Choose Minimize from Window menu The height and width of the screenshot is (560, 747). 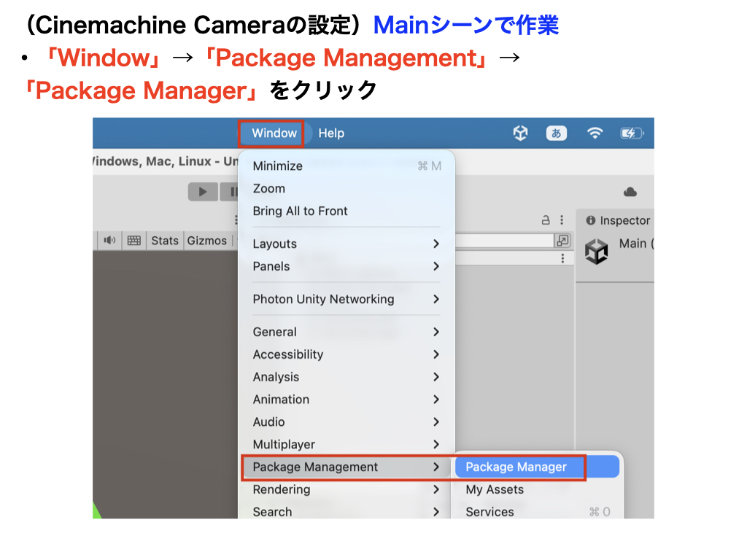(347, 166)
